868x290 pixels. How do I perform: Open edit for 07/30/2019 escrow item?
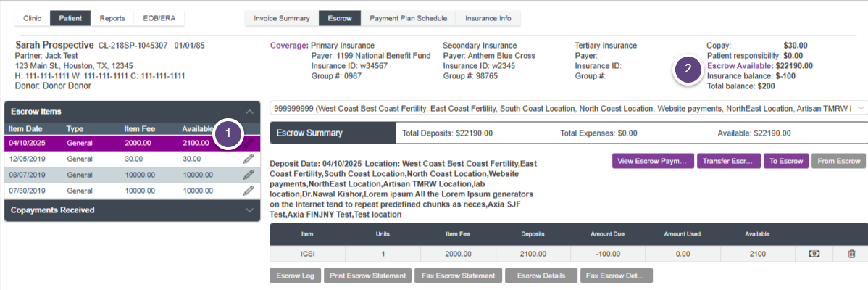(x=248, y=191)
